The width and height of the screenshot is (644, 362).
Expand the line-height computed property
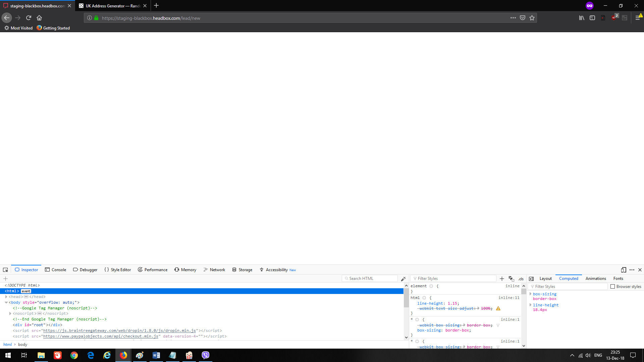click(530, 305)
